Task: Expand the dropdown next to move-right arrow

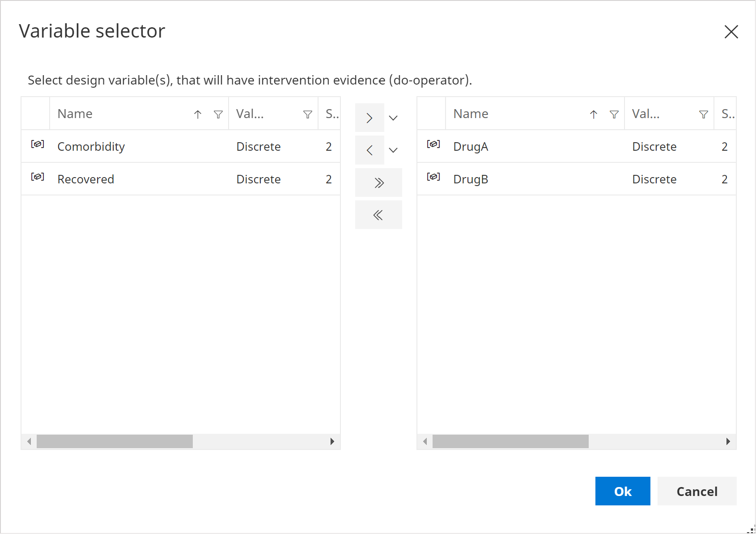Action: pyautogui.click(x=393, y=117)
